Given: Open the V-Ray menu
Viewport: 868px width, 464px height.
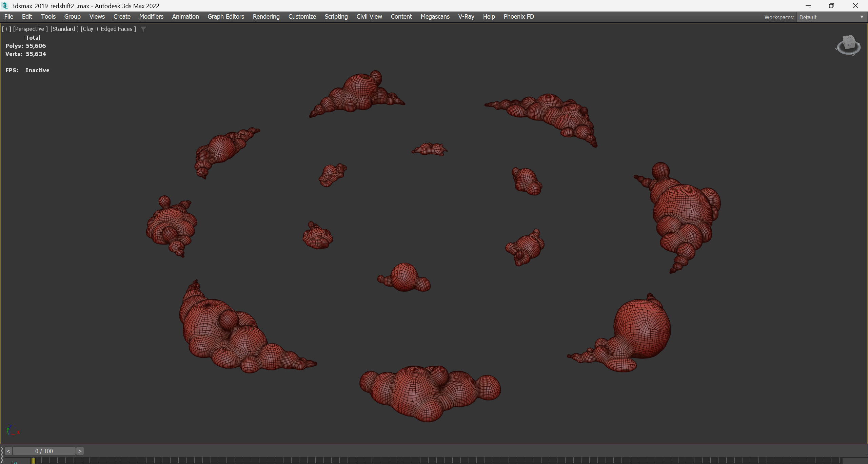Looking at the screenshot, I should pos(466,17).
